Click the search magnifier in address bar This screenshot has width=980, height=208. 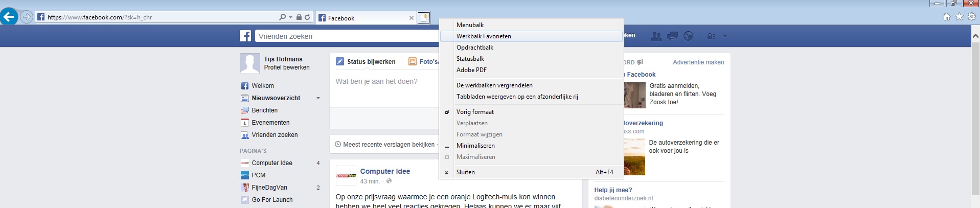click(x=282, y=17)
